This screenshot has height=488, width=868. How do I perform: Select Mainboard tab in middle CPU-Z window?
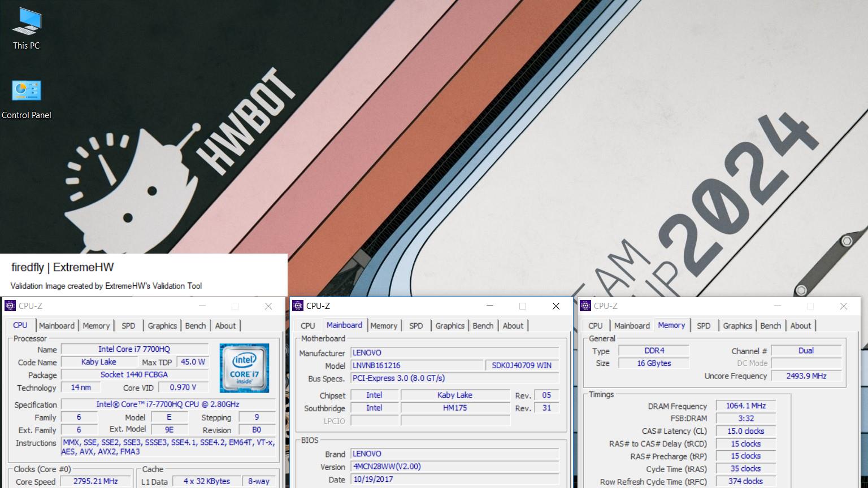[344, 325]
